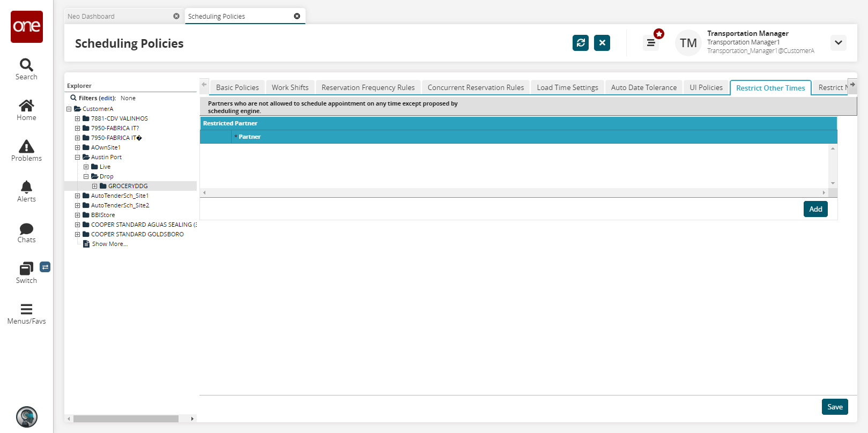Close the Neo Dashboard tab
Screen dimensions: 868x433
coord(176,16)
